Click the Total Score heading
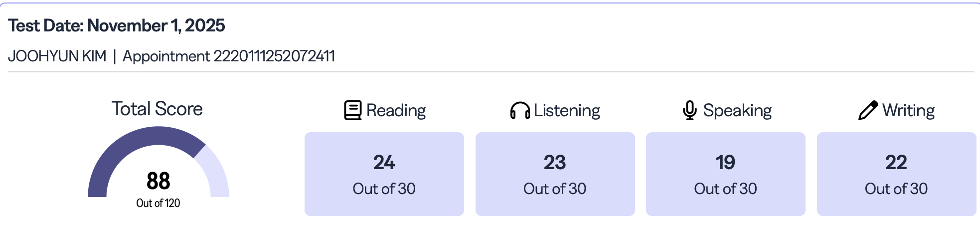The height and width of the screenshot is (232, 980). 157,109
